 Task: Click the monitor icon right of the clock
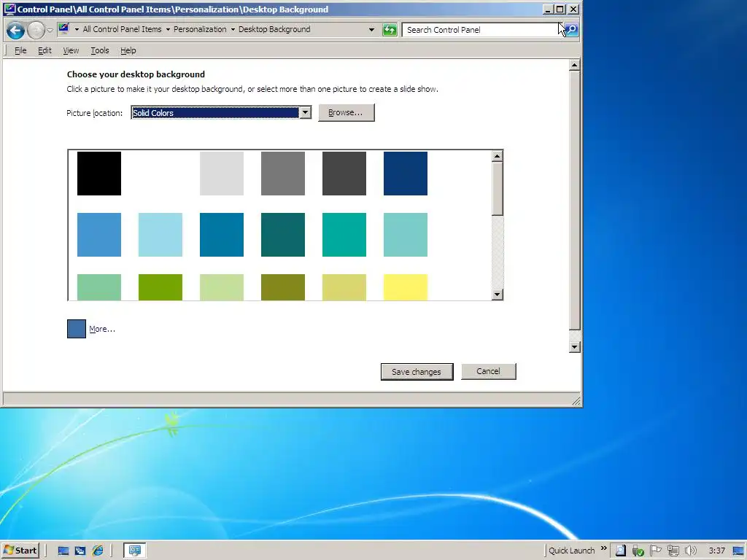click(x=739, y=551)
